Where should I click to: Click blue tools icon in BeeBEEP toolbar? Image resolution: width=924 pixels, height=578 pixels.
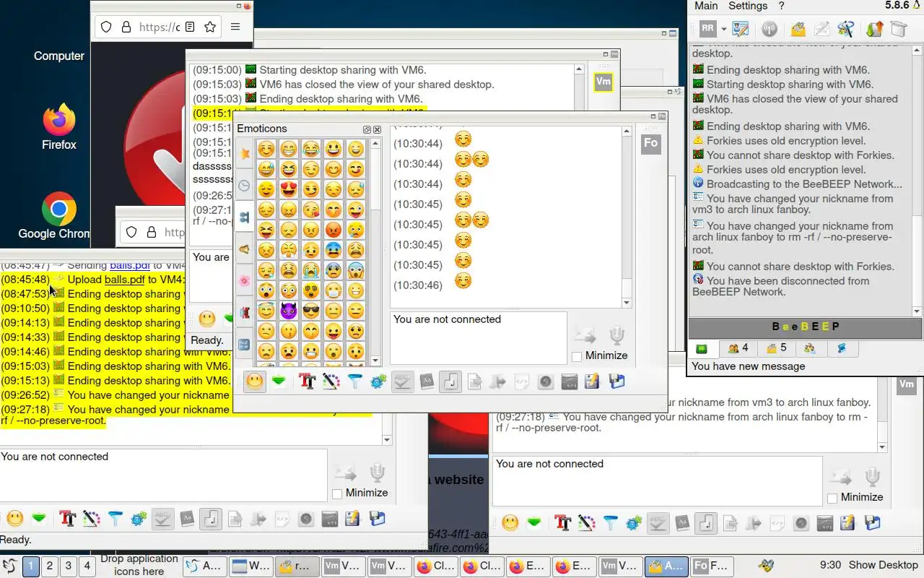click(845, 29)
